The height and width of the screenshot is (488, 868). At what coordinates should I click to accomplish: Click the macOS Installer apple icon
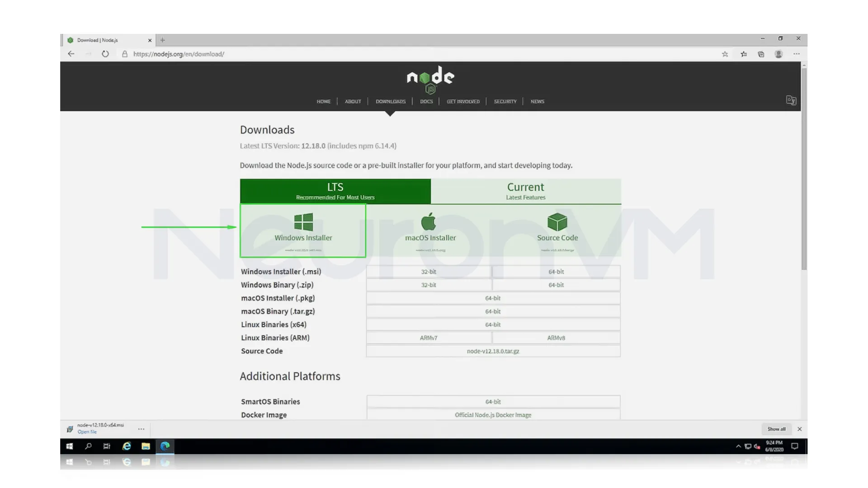(x=429, y=221)
